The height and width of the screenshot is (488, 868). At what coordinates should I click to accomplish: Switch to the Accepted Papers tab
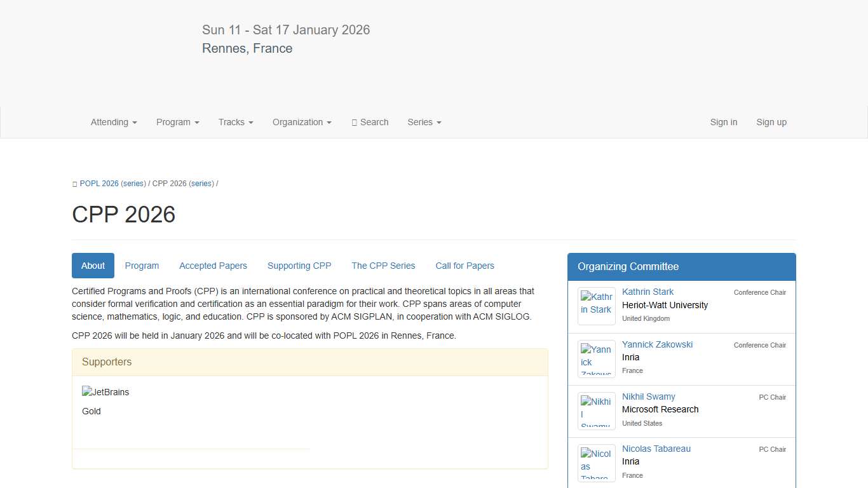(213, 266)
